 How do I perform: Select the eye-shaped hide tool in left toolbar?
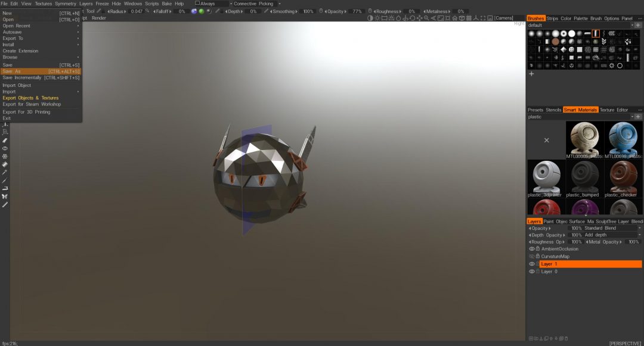(5, 148)
